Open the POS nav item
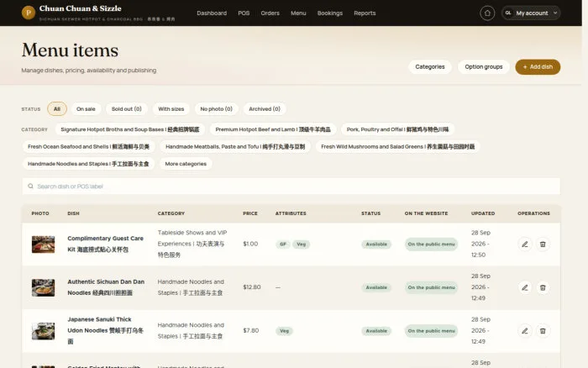This screenshot has width=588, height=368. coord(244,13)
